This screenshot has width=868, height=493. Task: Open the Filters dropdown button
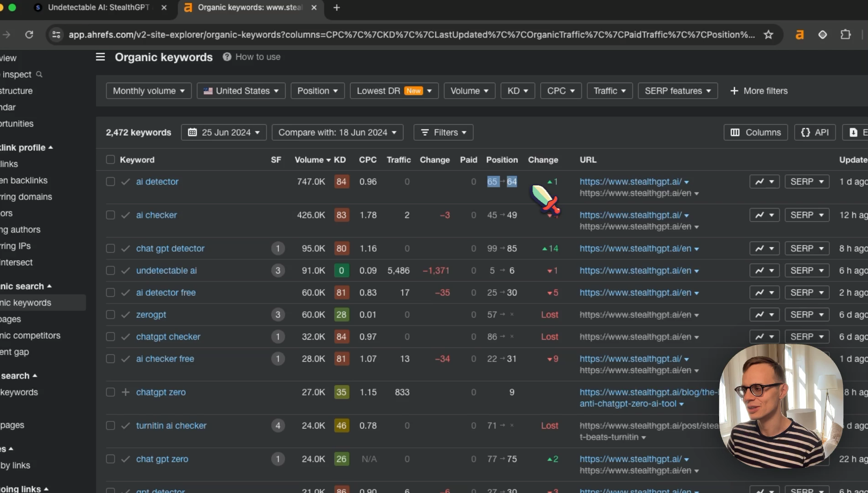pyautogui.click(x=444, y=132)
